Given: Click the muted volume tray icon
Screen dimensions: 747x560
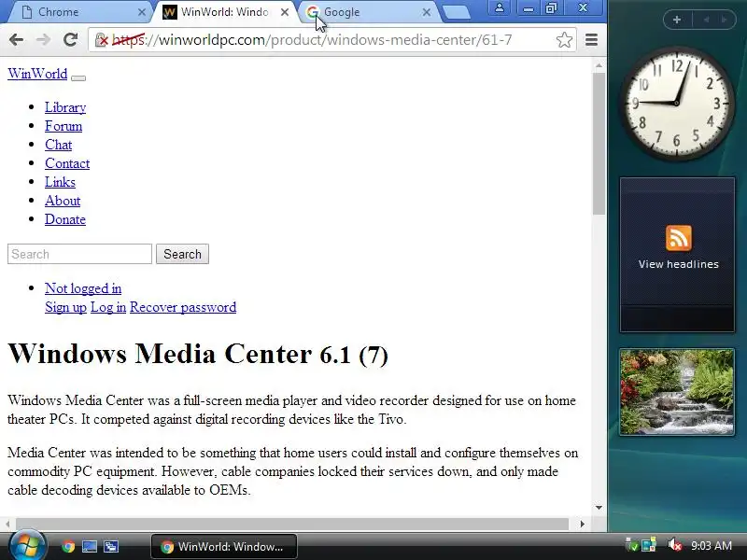Looking at the screenshot, I should (x=674, y=545).
